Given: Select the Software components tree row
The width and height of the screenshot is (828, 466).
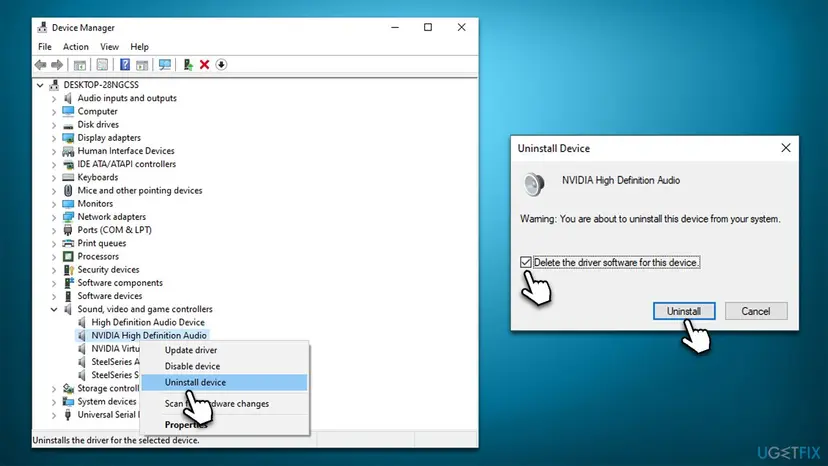Looking at the screenshot, I should 113,283.
